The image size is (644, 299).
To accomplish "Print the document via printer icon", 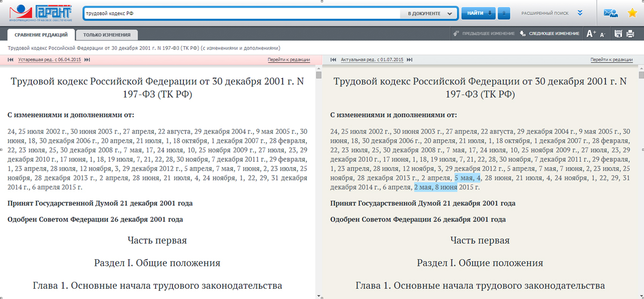I will [631, 34].
